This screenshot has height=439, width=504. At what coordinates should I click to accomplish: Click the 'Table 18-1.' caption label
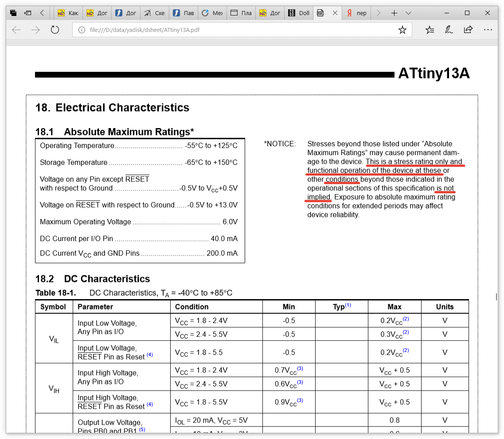point(55,293)
